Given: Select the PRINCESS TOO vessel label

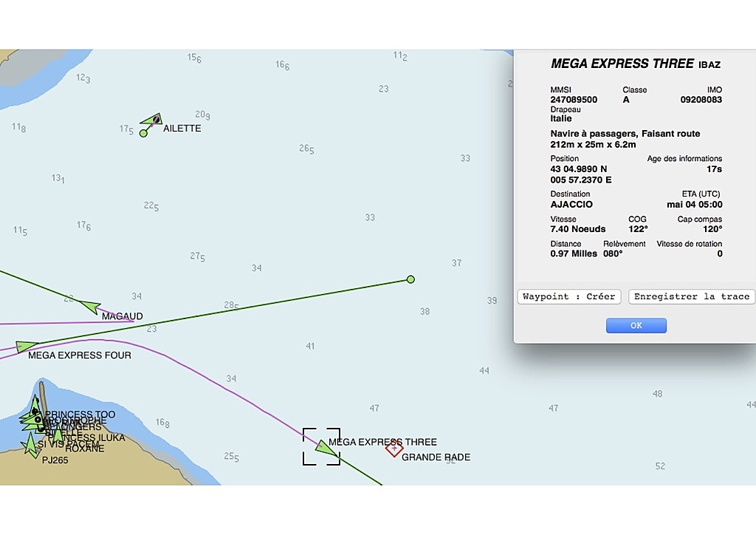Looking at the screenshot, I should [80, 415].
